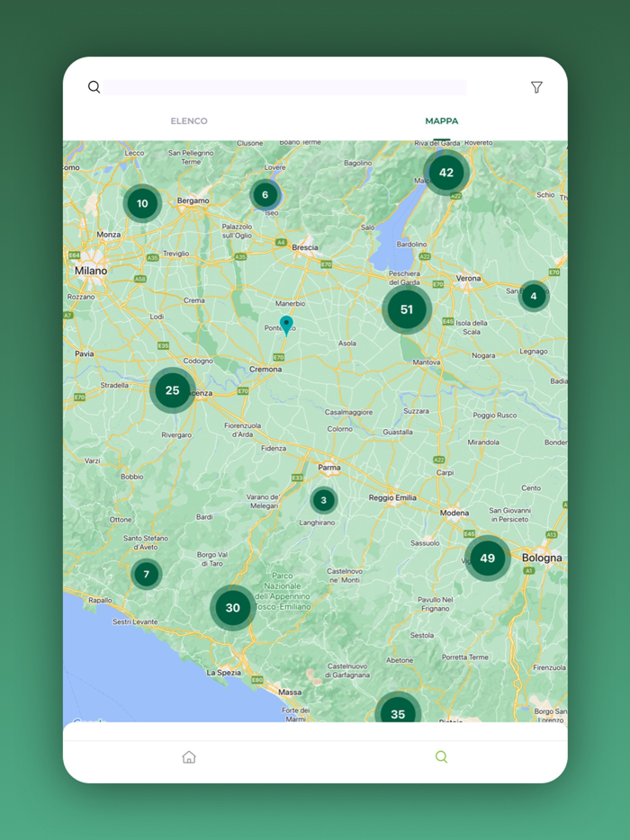This screenshot has height=840, width=630.
Task: Select the MAPPA tab
Action: click(x=441, y=121)
